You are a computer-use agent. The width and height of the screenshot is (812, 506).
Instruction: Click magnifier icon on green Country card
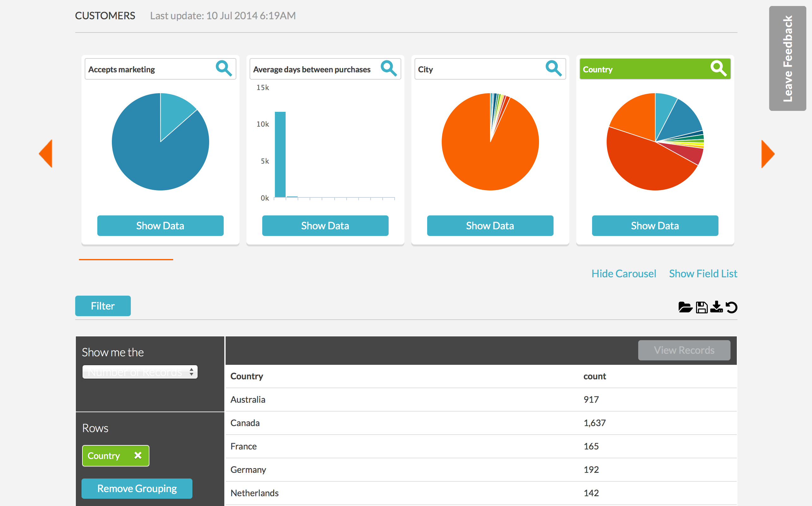[x=718, y=69]
